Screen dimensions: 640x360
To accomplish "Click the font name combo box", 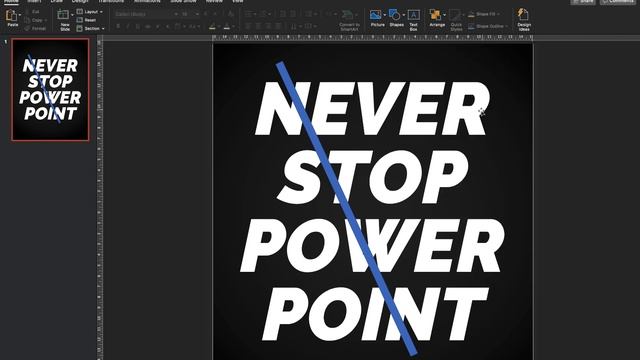I will pos(146,14).
